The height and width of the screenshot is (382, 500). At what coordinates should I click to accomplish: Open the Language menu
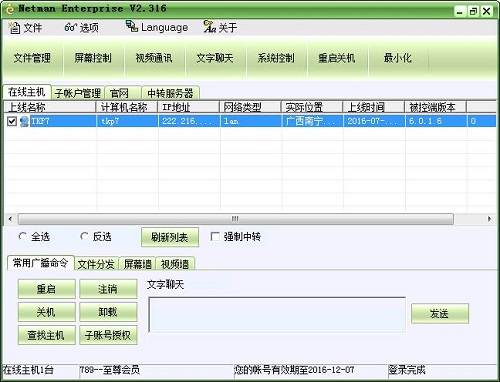click(157, 27)
